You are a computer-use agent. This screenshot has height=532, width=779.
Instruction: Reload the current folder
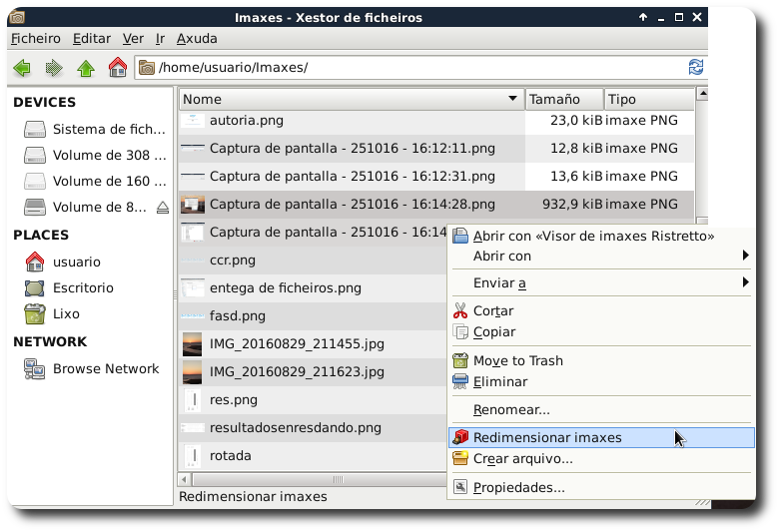(695, 68)
